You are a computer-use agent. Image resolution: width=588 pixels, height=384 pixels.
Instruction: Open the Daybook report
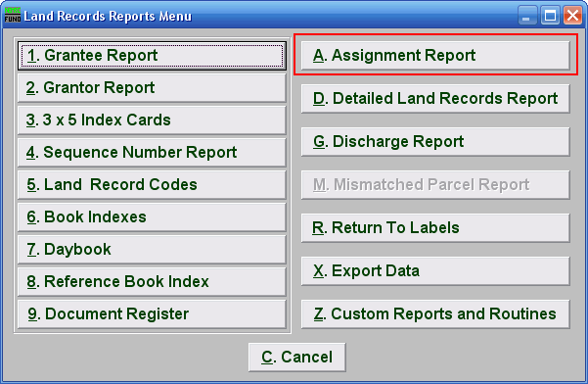[x=152, y=249]
